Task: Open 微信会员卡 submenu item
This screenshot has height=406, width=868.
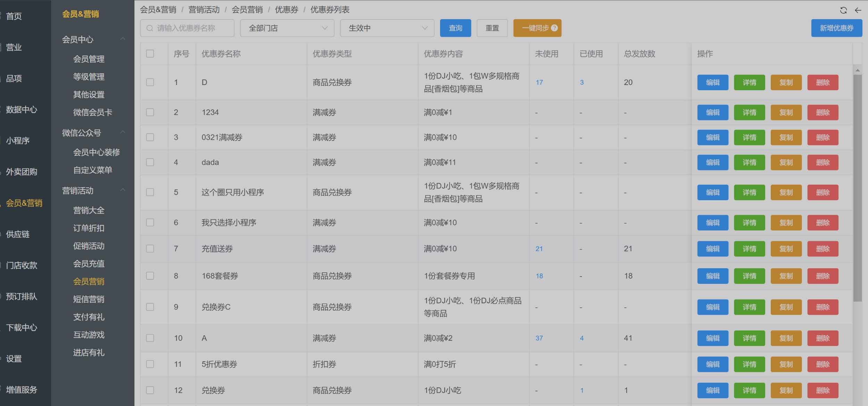Action: point(93,112)
